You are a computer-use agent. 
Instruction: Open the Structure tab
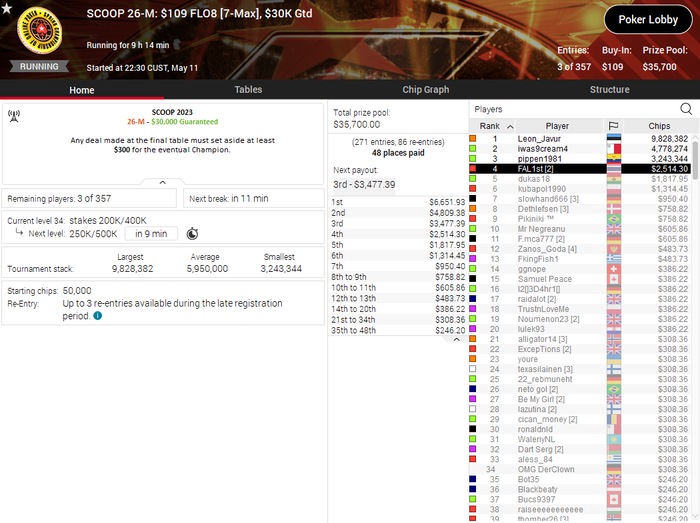(609, 90)
